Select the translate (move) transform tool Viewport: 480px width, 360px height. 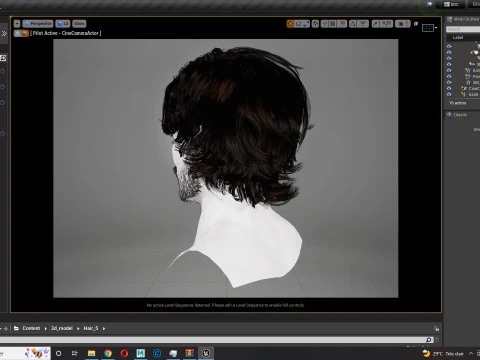click(x=291, y=24)
